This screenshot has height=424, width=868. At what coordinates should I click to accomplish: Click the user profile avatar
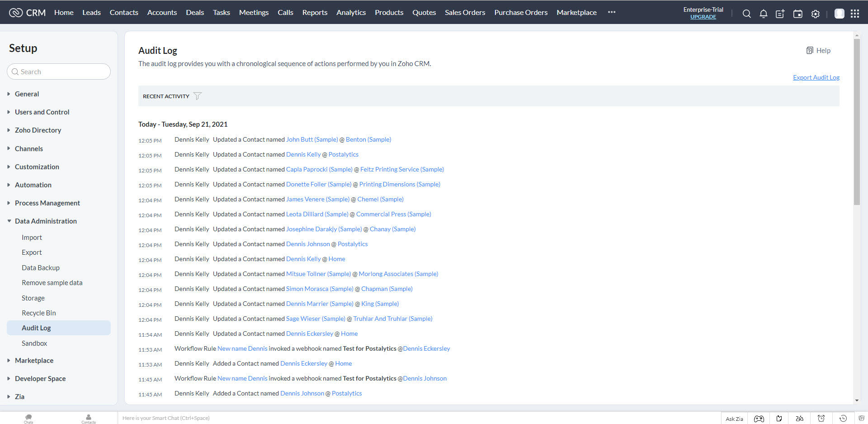[839, 14]
